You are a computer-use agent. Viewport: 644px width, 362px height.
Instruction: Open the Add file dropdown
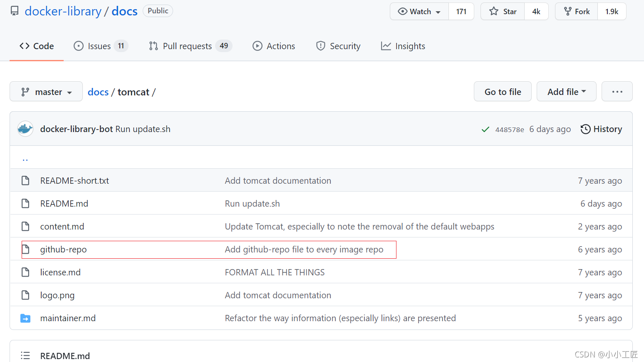click(x=566, y=91)
